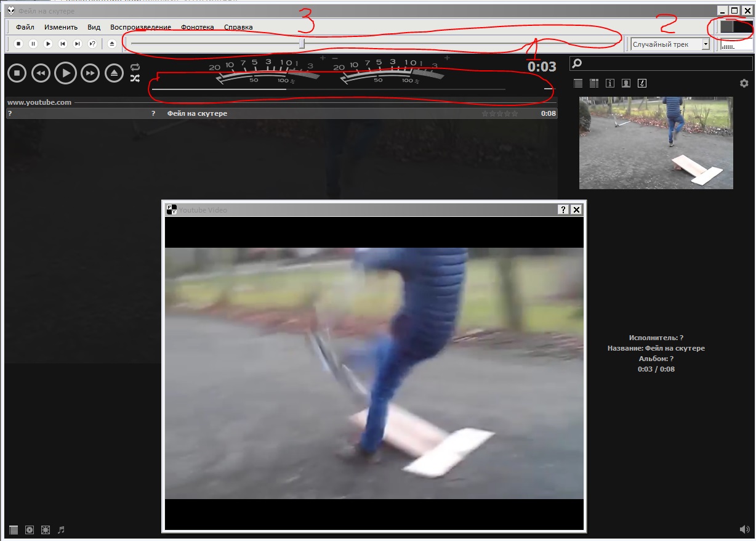
Task: Click the minus sign above VU meters
Action: click(x=335, y=58)
